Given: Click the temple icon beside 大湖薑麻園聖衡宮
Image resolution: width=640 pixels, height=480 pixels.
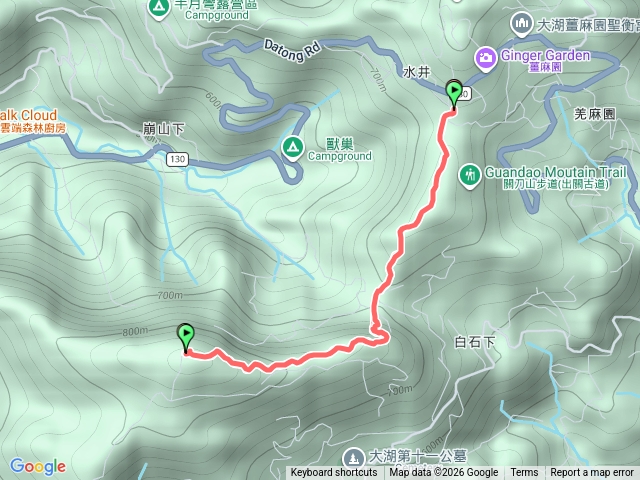Looking at the screenshot, I should 521,24.
